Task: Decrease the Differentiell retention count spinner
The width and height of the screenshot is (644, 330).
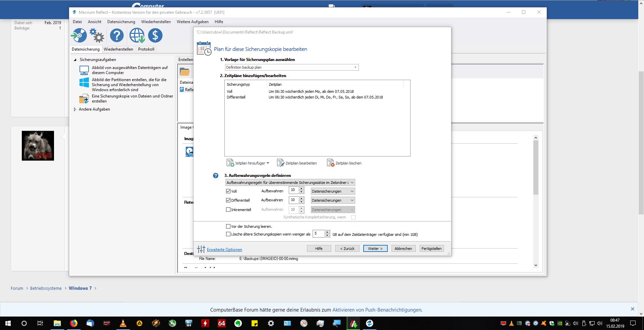Action: click(x=302, y=202)
